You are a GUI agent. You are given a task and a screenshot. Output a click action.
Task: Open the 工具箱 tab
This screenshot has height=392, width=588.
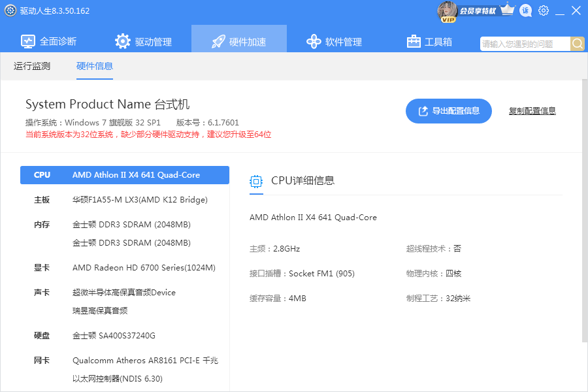click(429, 42)
